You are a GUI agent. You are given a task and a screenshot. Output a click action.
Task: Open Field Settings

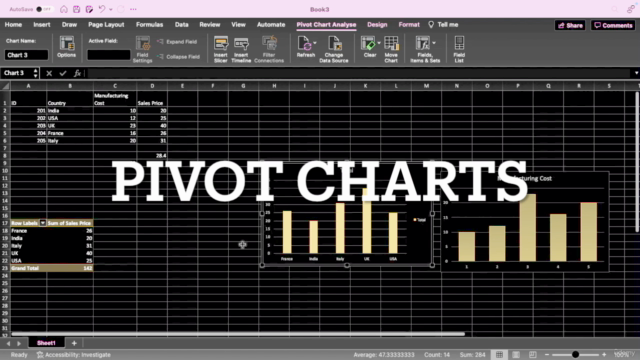click(142, 49)
